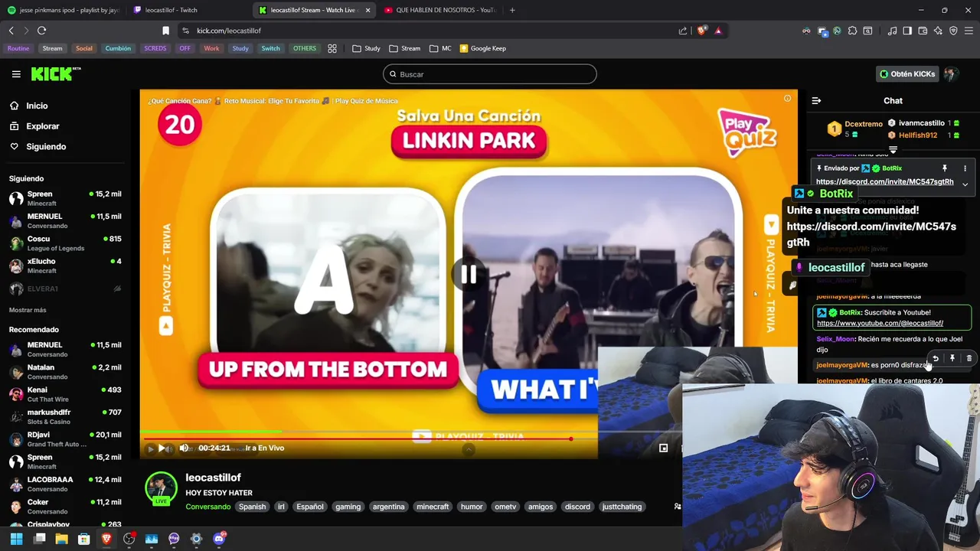Open a new browser tab
Viewport: 980px width, 551px height.
point(512,10)
